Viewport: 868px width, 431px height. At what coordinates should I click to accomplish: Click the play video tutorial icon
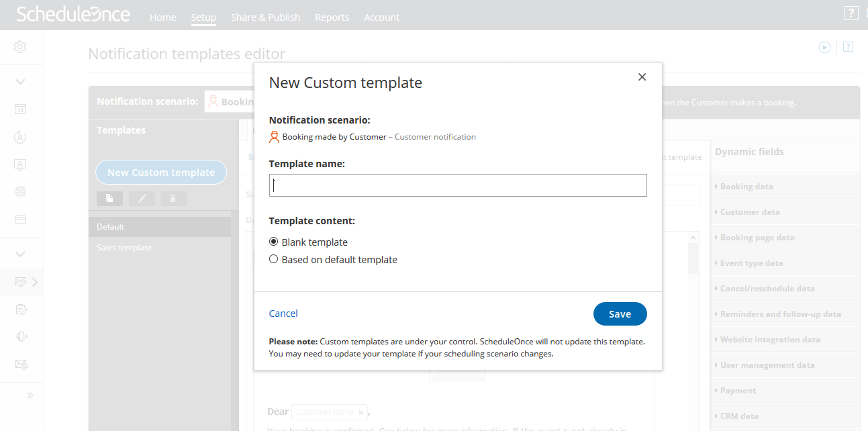point(824,47)
